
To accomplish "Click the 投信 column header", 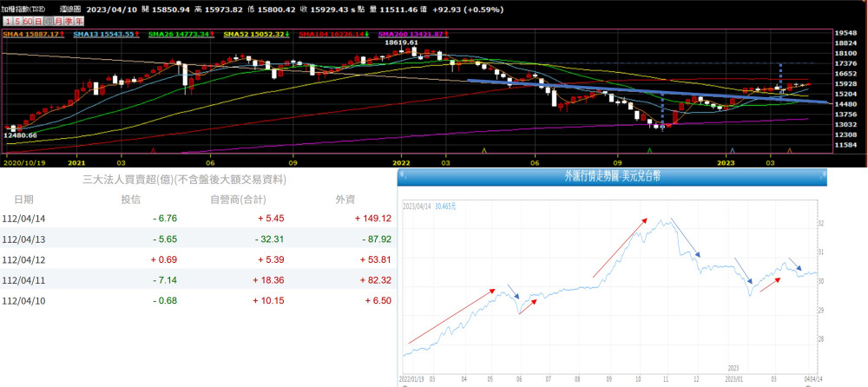I will click(130, 200).
